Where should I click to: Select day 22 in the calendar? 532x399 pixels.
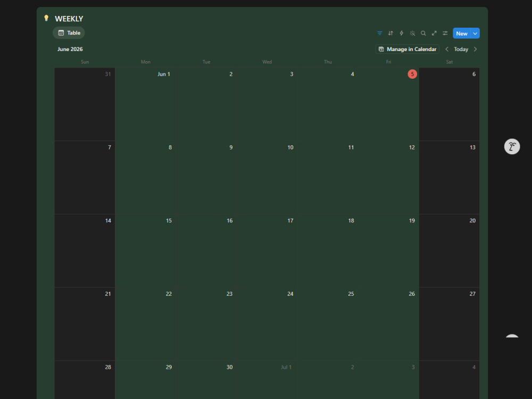[145, 324]
